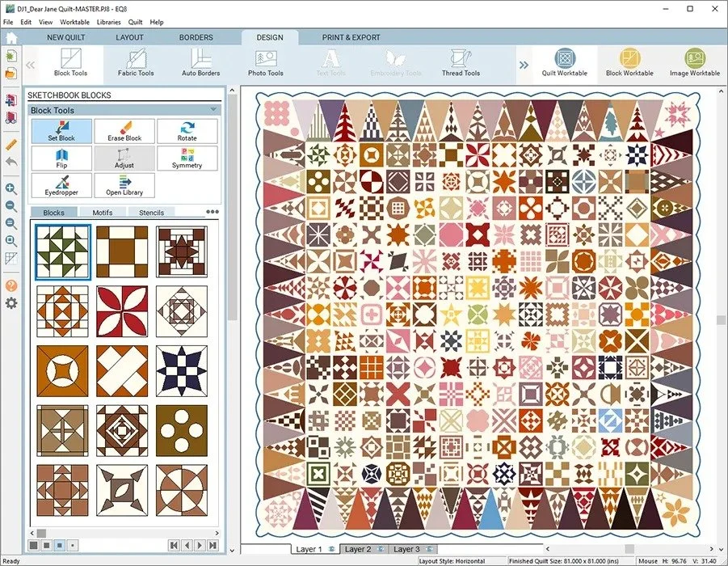The width and height of the screenshot is (728, 566).
Task: Open a project with the folder icon
Action: [11, 74]
